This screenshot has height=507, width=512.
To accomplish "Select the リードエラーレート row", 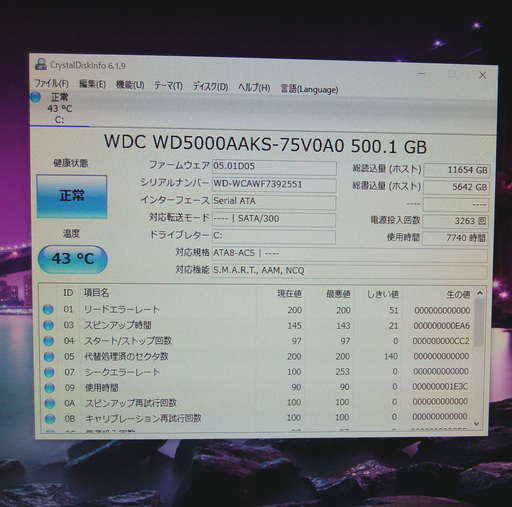I will tap(257, 310).
